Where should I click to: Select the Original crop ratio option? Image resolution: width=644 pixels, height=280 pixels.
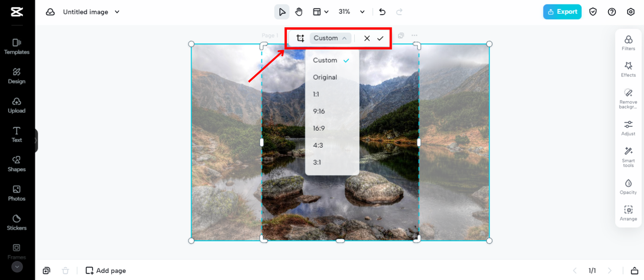[x=332, y=77]
